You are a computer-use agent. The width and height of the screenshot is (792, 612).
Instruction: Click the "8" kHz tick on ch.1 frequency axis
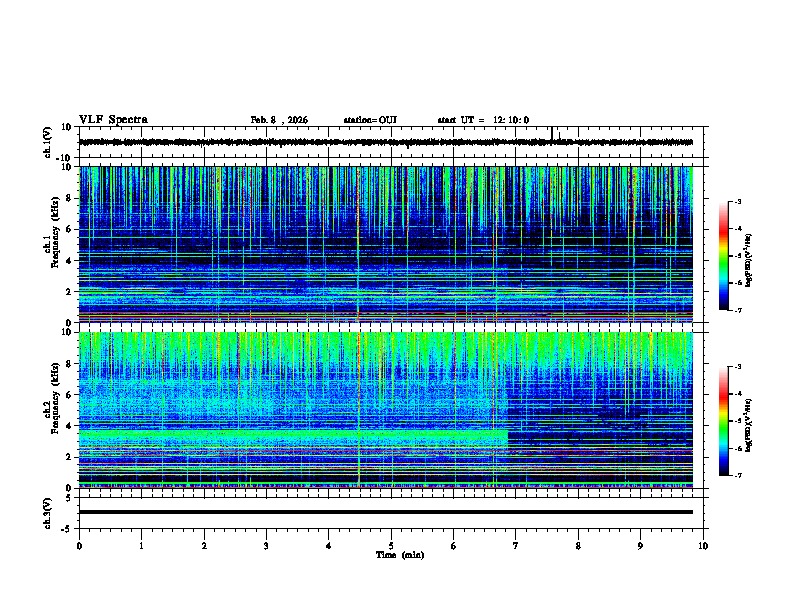(70, 198)
